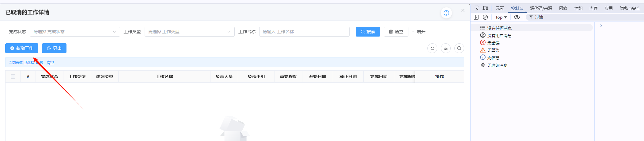Switch to the 元素 tab
Image resolution: width=644 pixels, height=141 pixels.
pyautogui.click(x=500, y=8)
